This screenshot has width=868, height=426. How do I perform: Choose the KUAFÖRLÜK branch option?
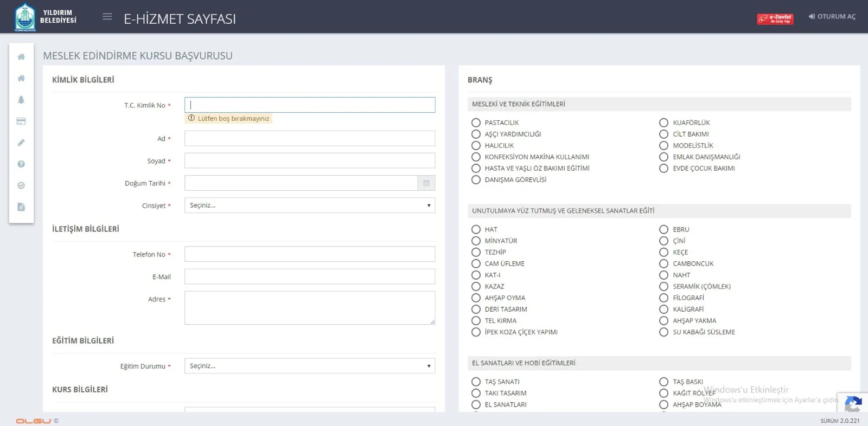click(x=663, y=123)
